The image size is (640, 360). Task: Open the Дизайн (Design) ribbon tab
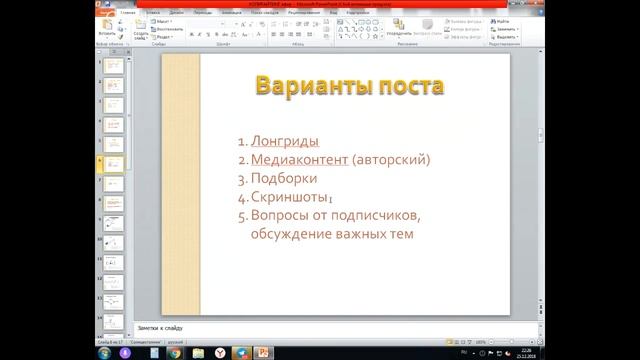176,13
